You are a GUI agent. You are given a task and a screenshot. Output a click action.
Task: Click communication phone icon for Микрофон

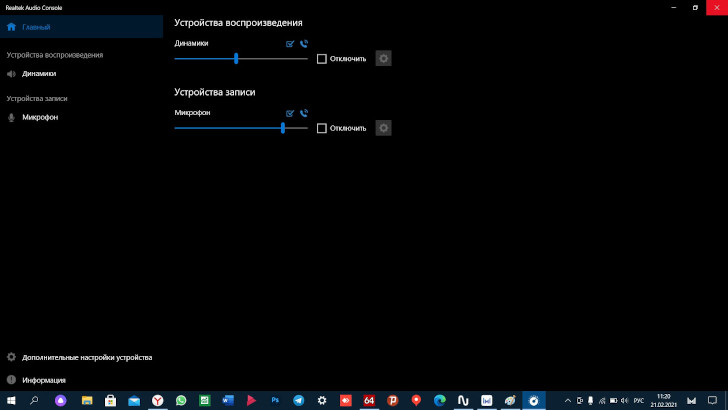(x=303, y=113)
